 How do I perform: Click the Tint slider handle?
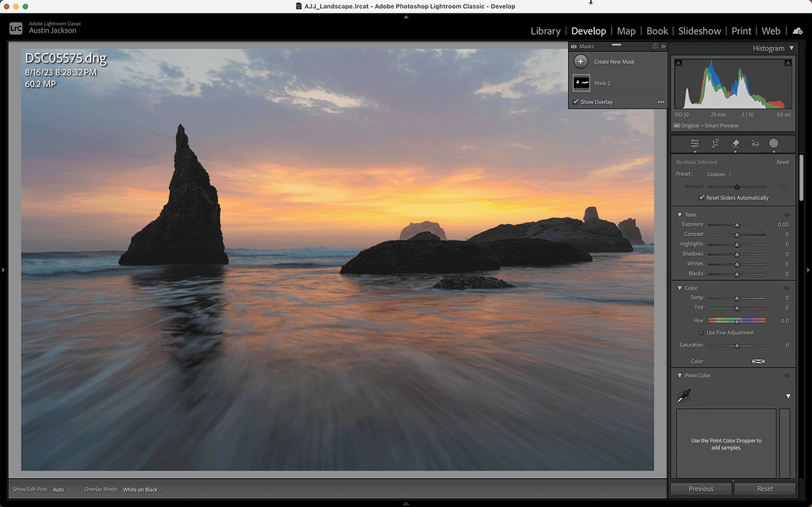click(x=737, y=308)
